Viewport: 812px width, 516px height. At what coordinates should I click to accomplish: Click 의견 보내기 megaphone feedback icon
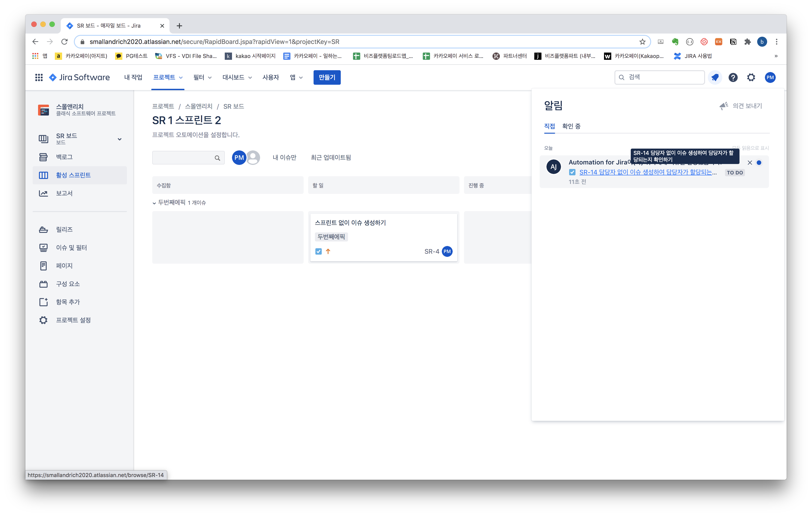pyautogui.click(x=724, y=106)
